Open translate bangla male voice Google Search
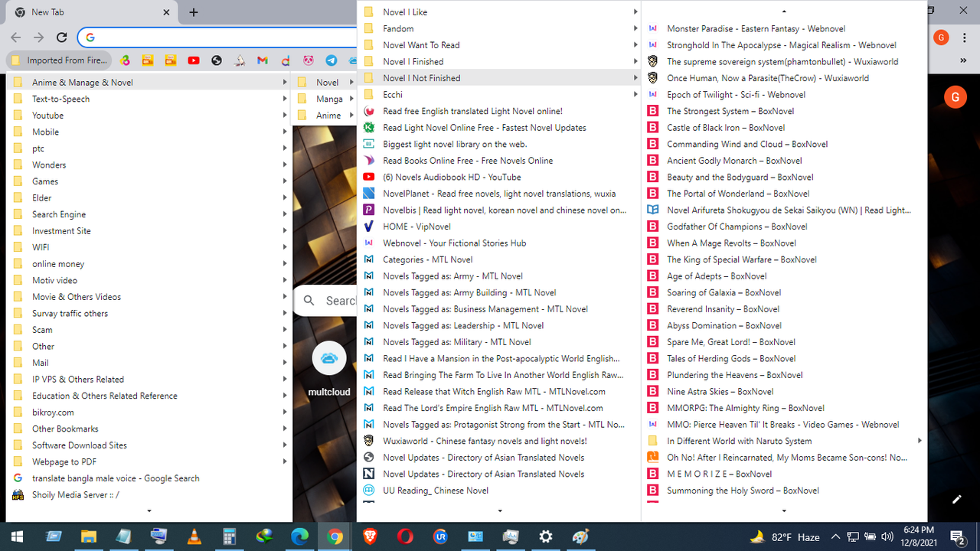The image size is (980, 551). pos(150,478)
